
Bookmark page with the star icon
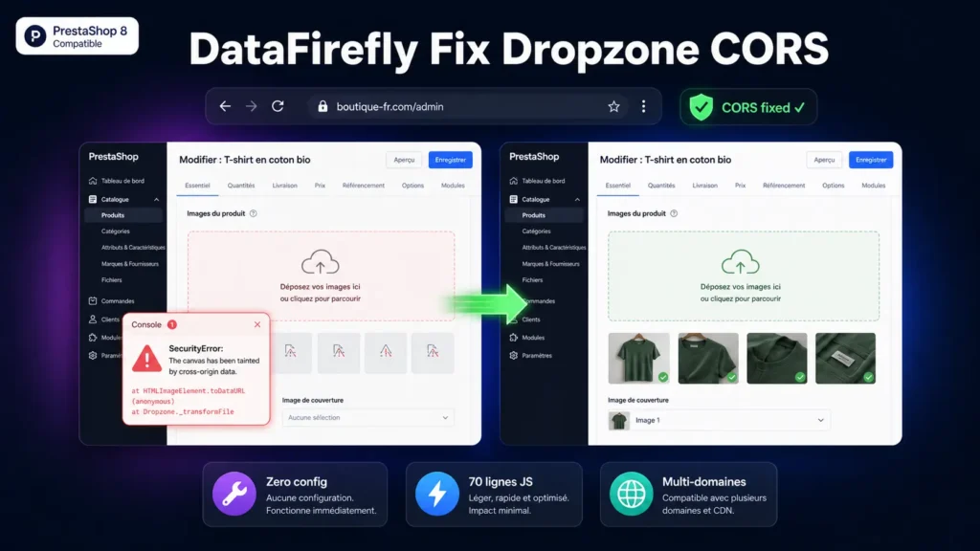613,106
